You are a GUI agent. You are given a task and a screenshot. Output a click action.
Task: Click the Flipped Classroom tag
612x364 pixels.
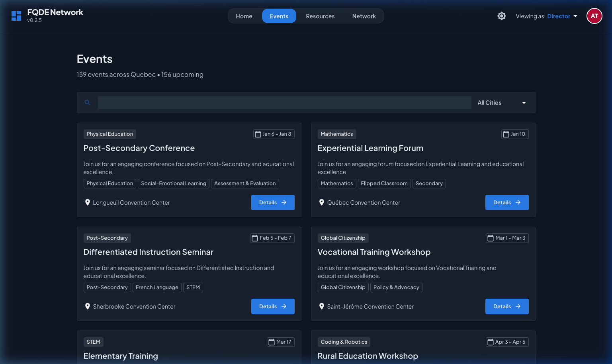coord(384,183)
